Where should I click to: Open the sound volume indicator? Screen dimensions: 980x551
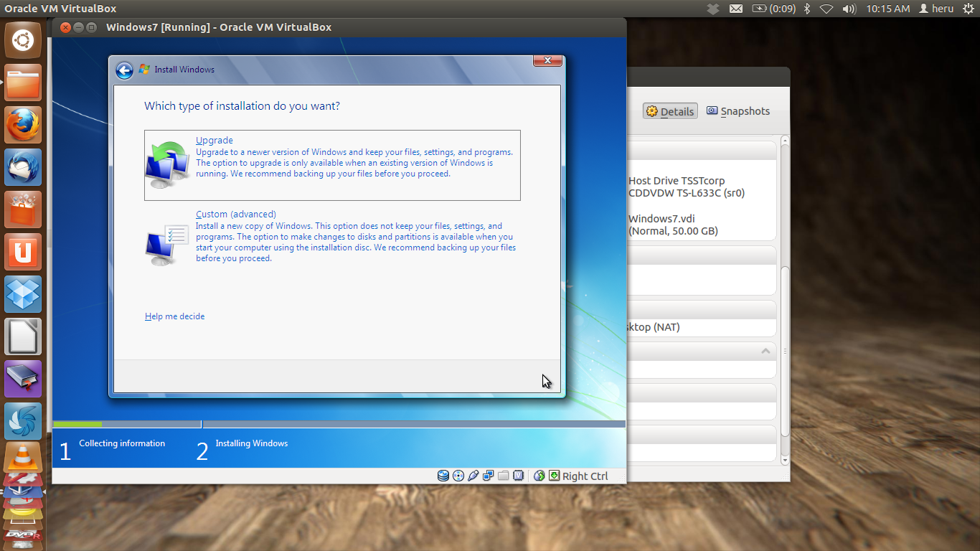pyautogui.click(x=849, y=9)
